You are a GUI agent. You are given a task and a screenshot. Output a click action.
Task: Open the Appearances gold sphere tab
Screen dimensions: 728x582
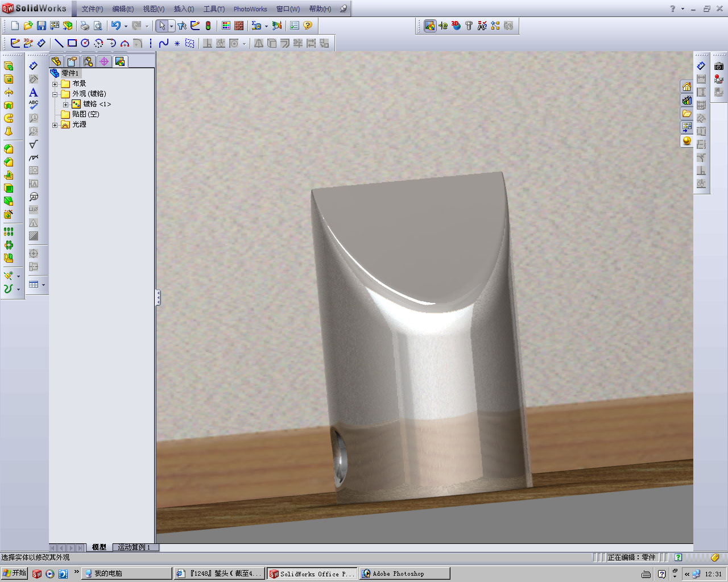click(x=687, y=140)
